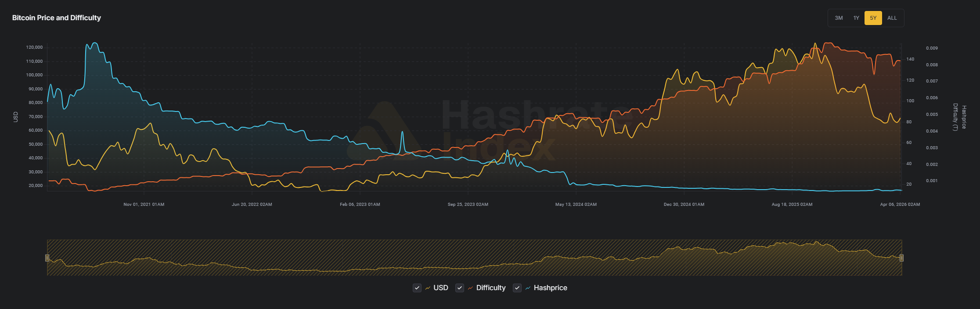Click the Bitcoin Price and Difficulty title

click(x=57, y=18)
